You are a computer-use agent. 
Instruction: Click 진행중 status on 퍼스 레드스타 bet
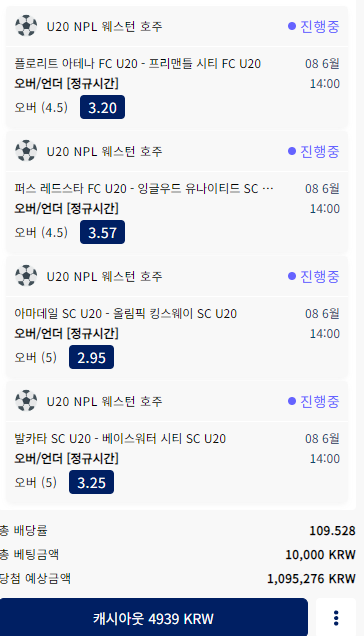click(x=314, y=151)
